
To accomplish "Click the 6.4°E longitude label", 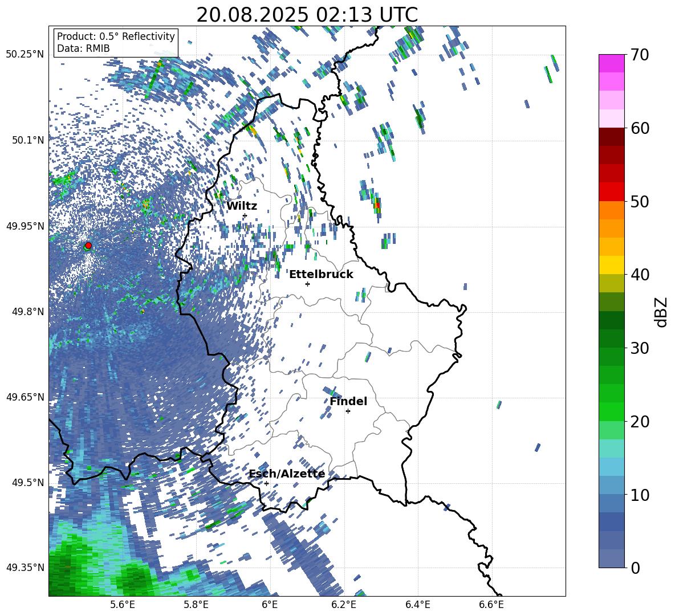I will coord(417,605).
